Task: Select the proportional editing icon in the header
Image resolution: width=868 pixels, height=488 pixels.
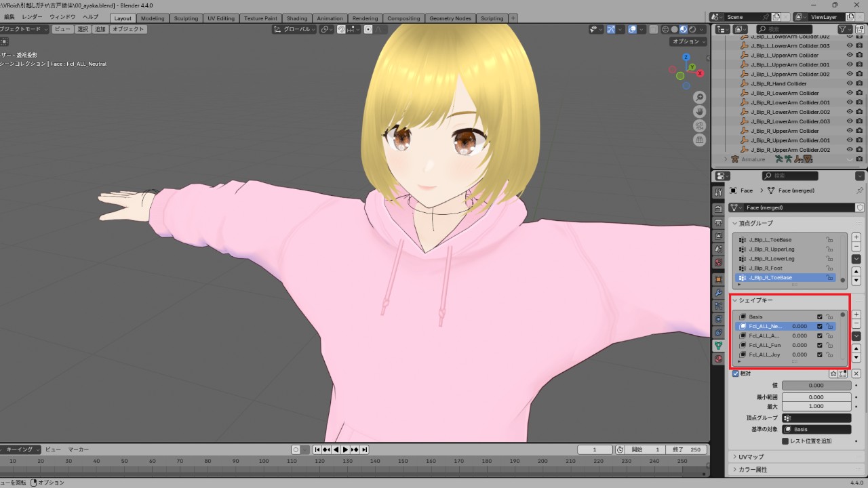Action: coord(368,29)
